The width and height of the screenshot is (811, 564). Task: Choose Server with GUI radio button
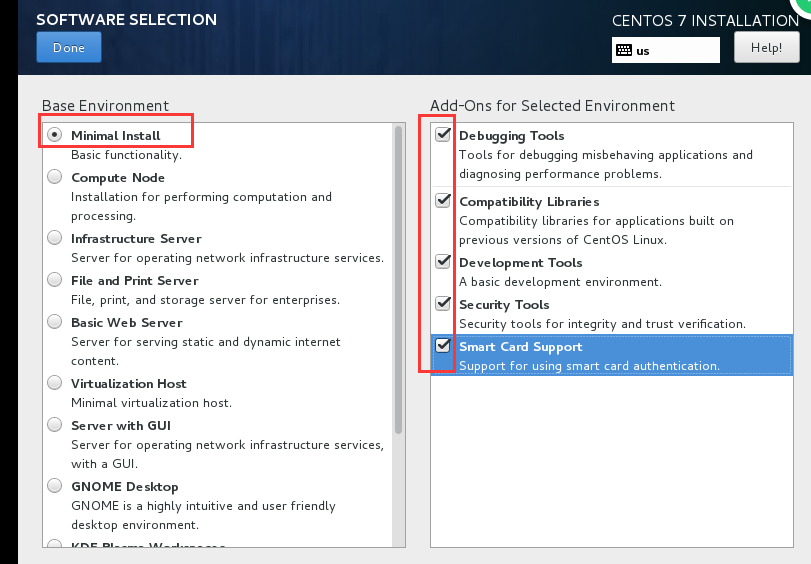54,425
